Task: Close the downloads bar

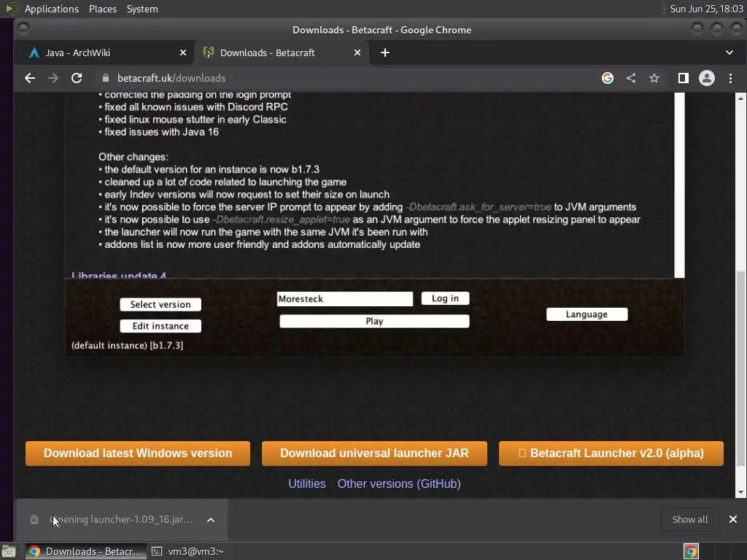Action: [x=732, y=519]
